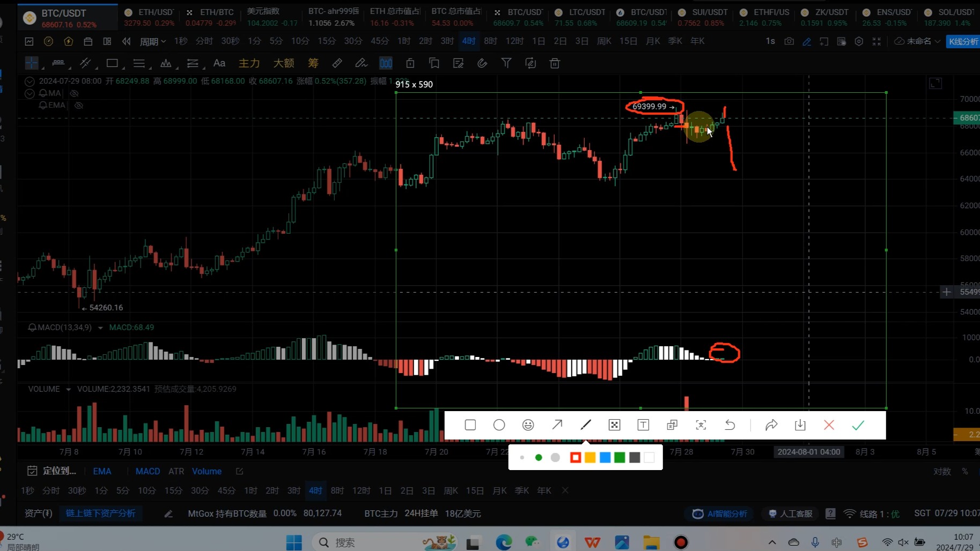This screenshot has height=551, width=980.
Task: Open the filter funnel tool
Action: pyautogui.click(x=506, y=63)
